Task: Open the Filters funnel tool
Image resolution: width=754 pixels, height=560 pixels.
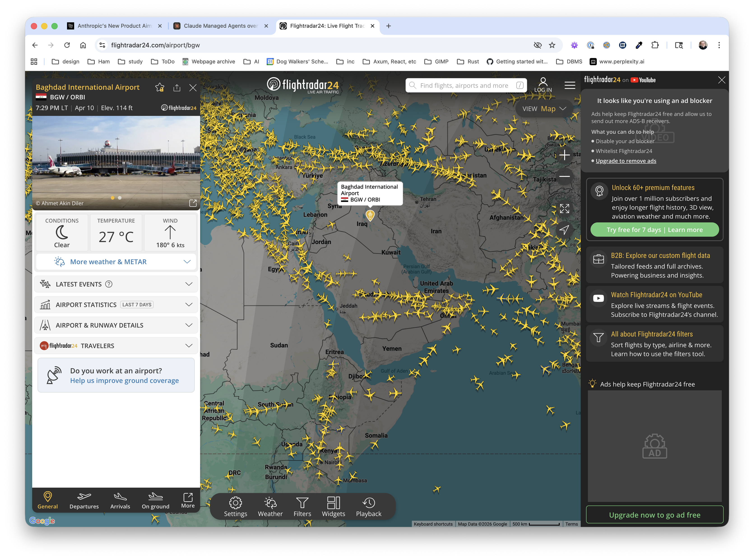Action: [302, 507]
